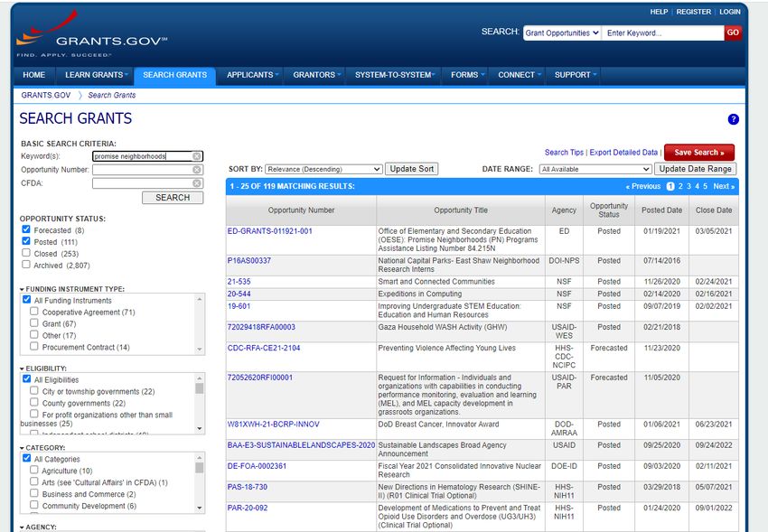Toggle All Funding Instruments checkbox
This screenshot has height=532, width=768.
(26, 300)
